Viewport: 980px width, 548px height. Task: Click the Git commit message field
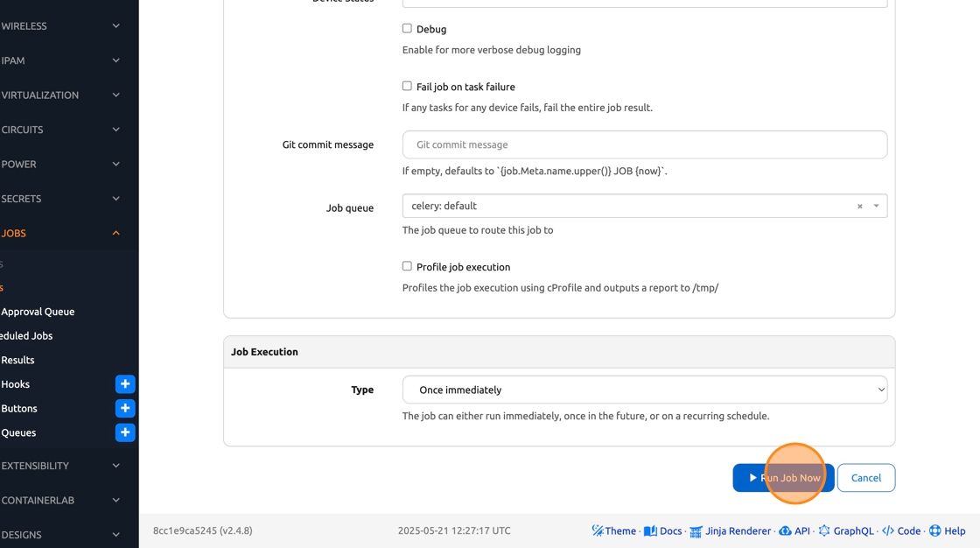(645, 145)
